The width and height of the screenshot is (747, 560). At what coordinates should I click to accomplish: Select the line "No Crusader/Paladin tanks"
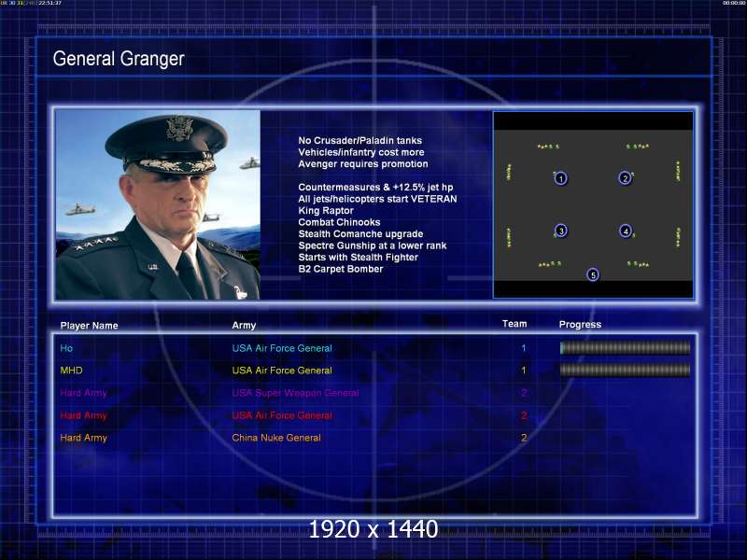[x=359, y=141]
